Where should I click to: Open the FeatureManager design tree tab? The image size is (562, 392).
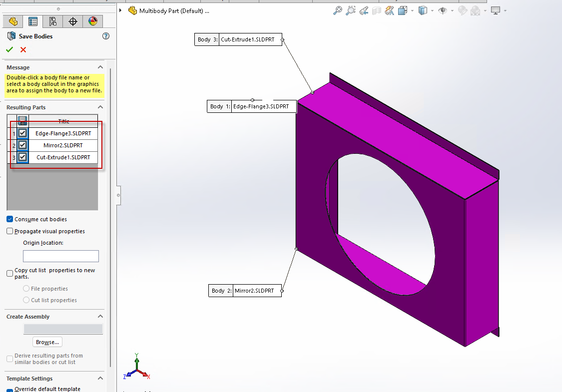click(x=12, y=21)
